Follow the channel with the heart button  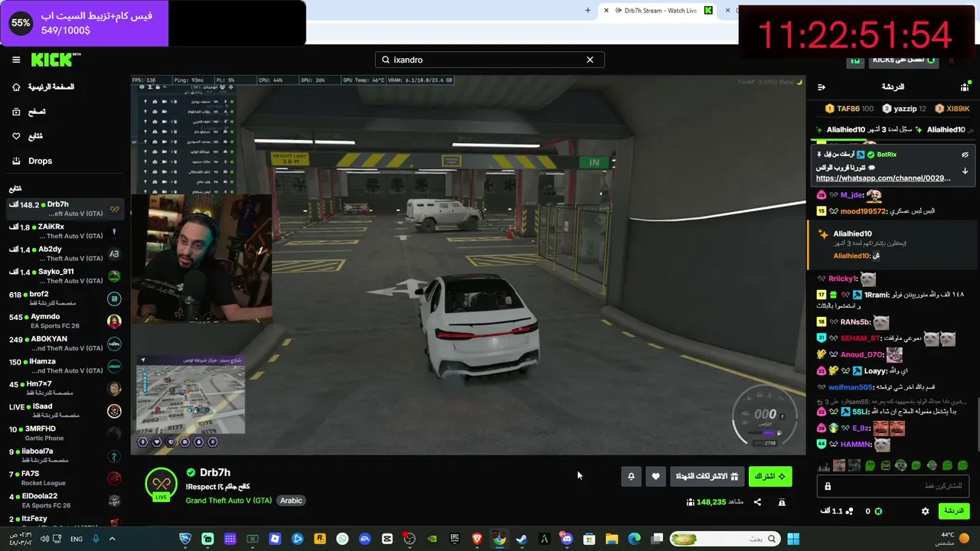pyautogui.click(x=655, y=476)
